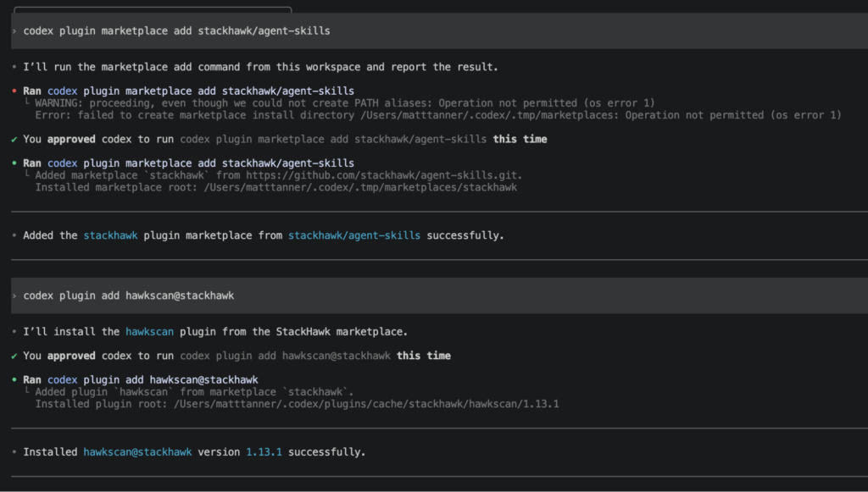Click the line 'Error: failed to create marketplace install directory'
Image resolution: width=868 pixels, height=492 pixels.
(x=438, y=115)
